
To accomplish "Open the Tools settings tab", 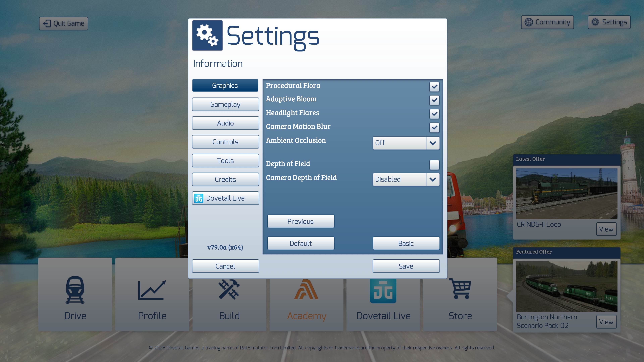I will (x=225, y=161).
